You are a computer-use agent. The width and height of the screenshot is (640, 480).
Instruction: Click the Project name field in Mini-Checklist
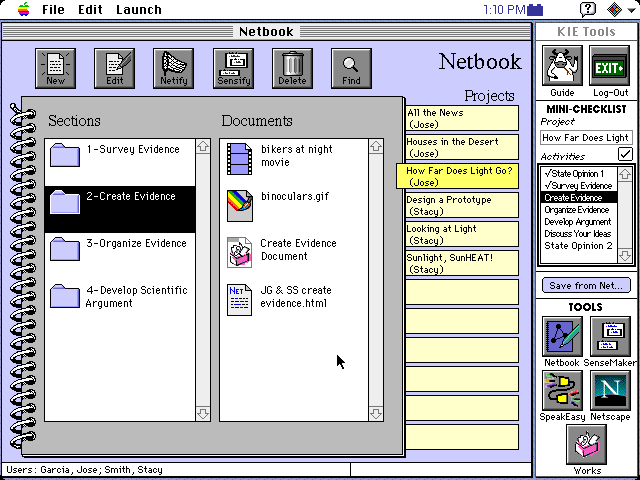tap(587, 138)
